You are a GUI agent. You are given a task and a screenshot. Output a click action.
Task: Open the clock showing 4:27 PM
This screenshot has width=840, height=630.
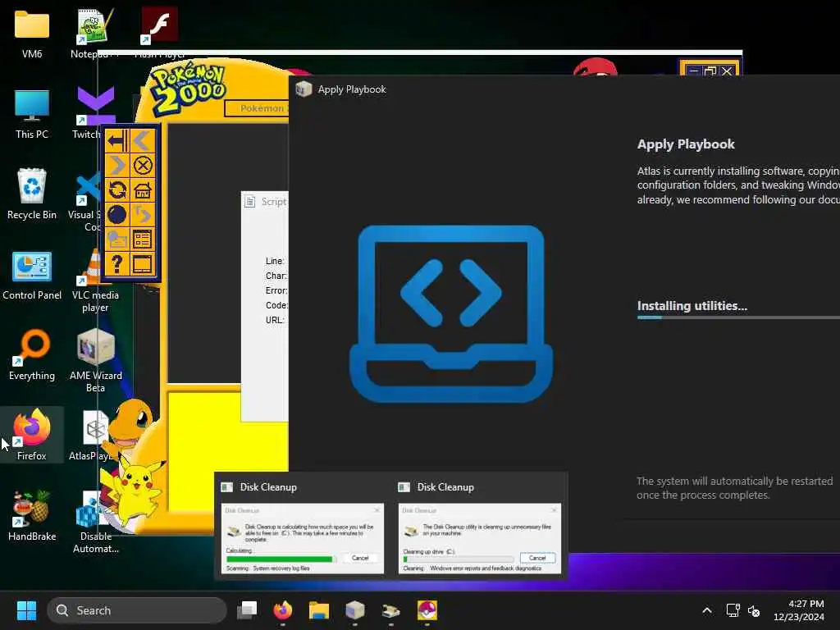click(798, 610)
